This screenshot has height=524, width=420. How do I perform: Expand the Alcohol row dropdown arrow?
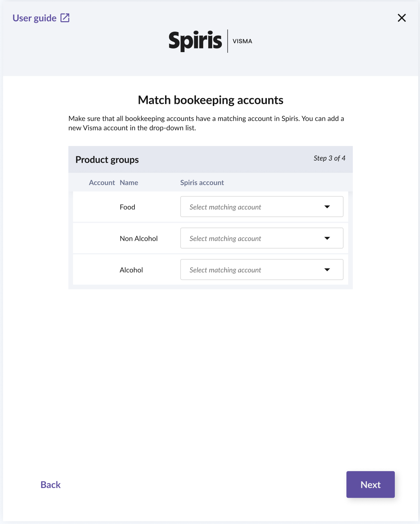point(327,270)
